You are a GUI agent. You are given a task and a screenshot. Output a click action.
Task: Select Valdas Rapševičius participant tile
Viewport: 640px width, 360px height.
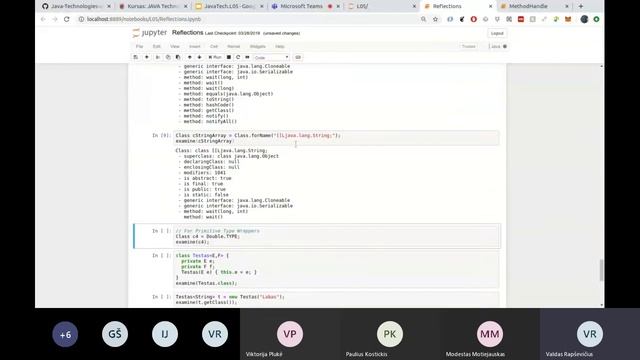(x=590, y=334)
